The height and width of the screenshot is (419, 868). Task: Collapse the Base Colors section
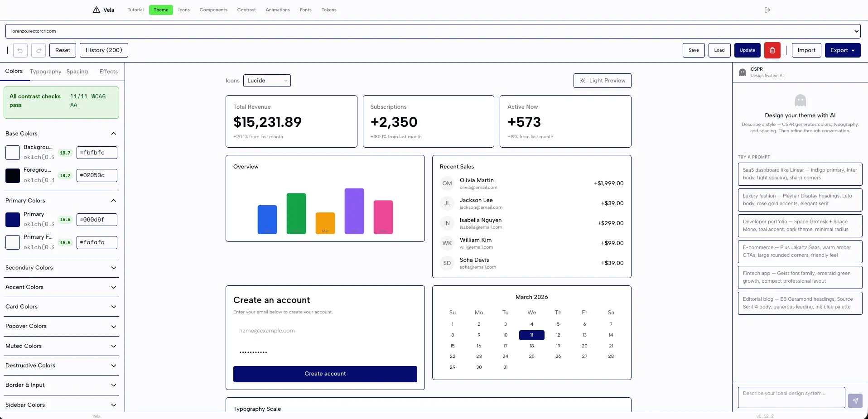tap(113, 134)
